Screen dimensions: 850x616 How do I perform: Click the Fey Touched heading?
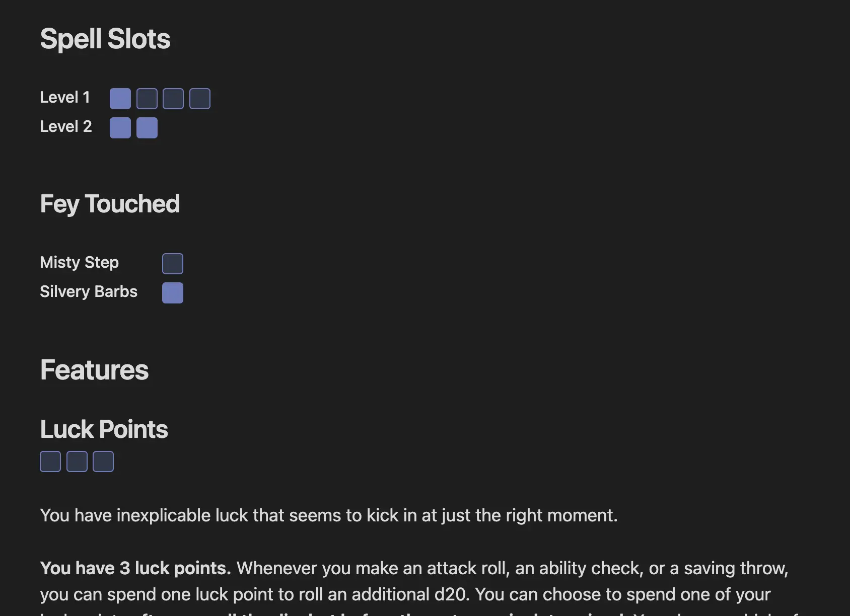(x=110, y=204)
